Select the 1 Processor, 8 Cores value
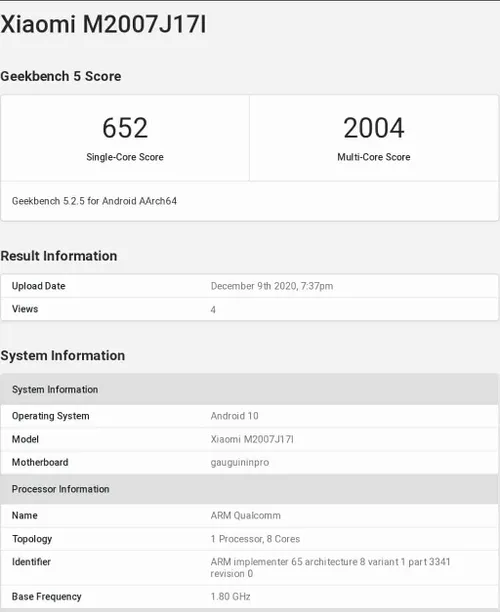Screen dimensions: 500x612 pyautogui.click(x=255, y=539)
